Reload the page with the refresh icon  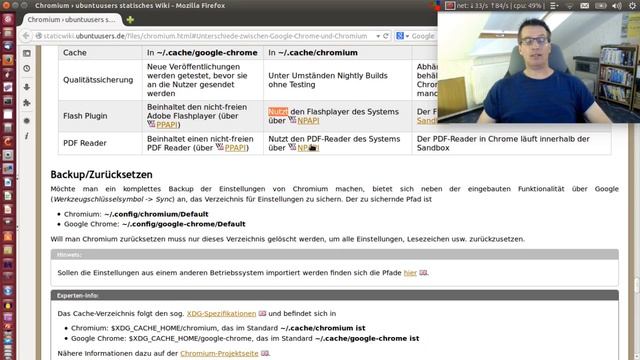(386, 36)
